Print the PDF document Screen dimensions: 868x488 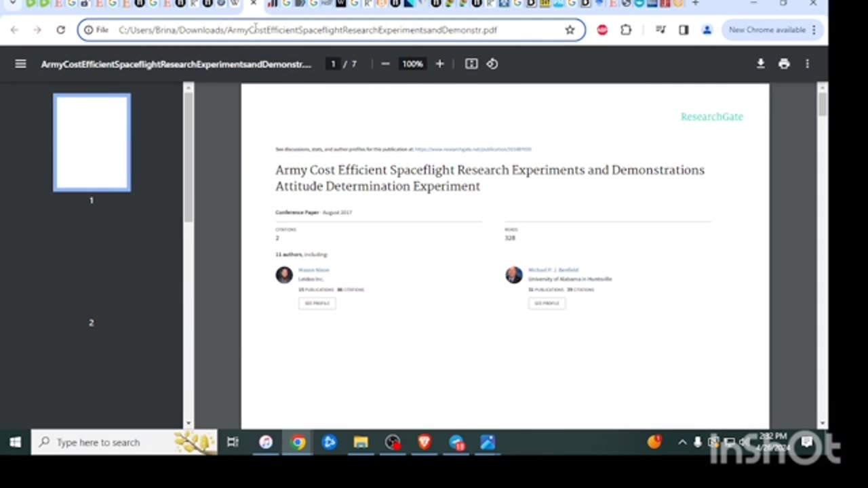click(784, 64)
